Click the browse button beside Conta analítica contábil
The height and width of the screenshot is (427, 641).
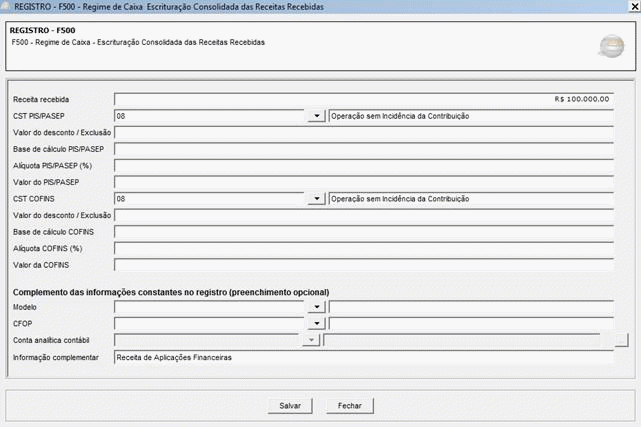pos(621,340)
